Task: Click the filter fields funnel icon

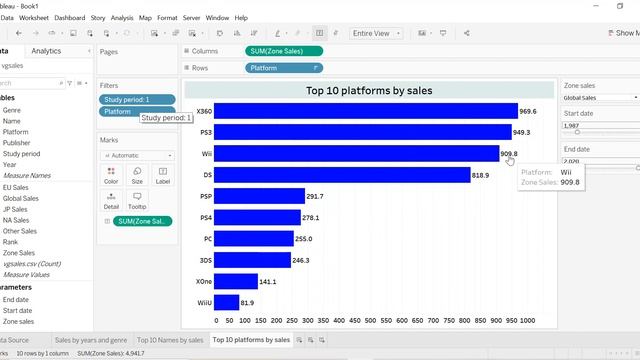Action: (x=70, y=83)
